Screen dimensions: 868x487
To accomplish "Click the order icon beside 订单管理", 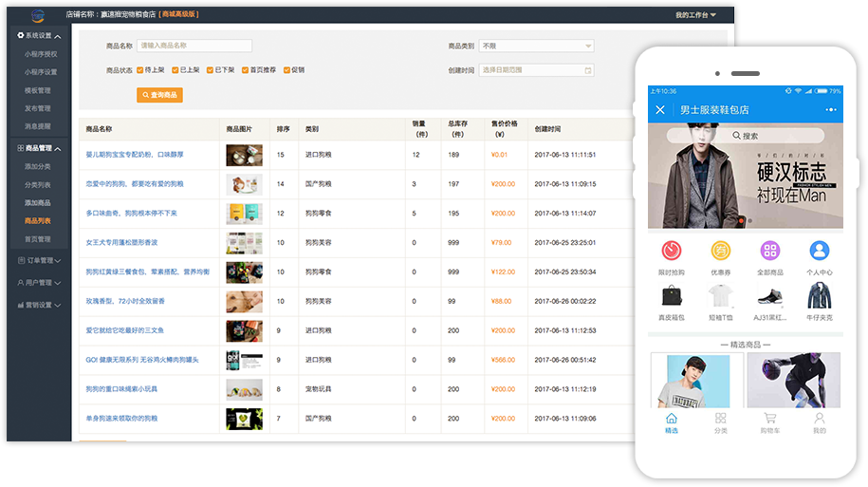I will coord(21,260).
